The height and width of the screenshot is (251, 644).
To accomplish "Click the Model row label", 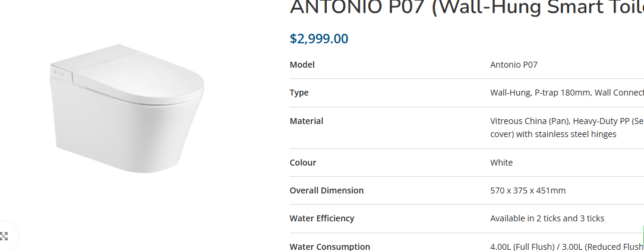I will point(302,65).
